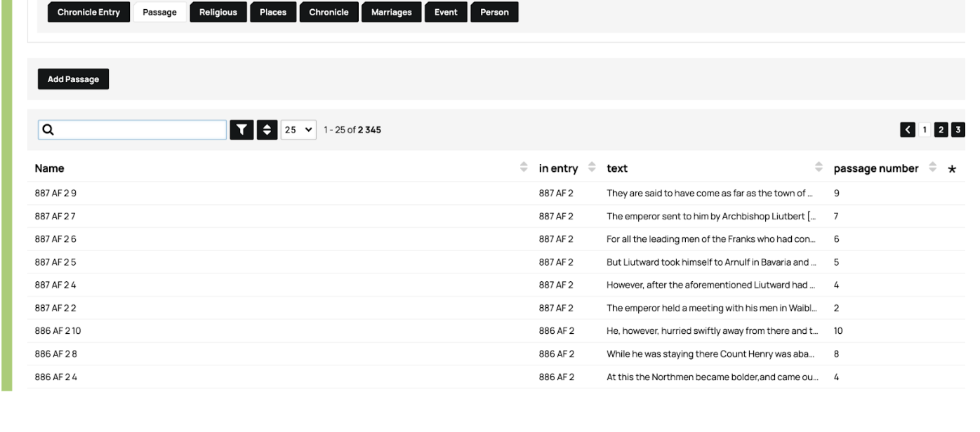
Task: Click the previous page arrow
Action: pos(909,130)
